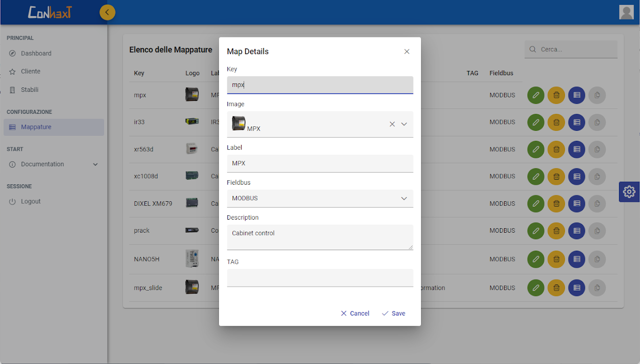
Task: Collapse sidebar with yellow back arrow
Action: tap(107, 12)
